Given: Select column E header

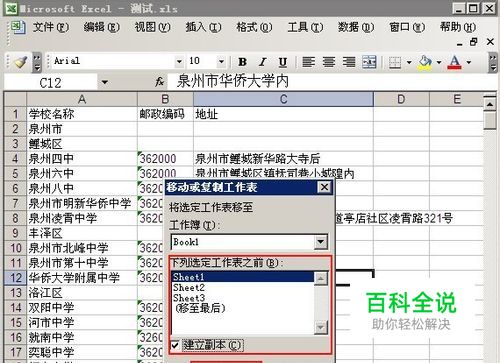Looking at the screenshot, I should [x=457, y=99].
